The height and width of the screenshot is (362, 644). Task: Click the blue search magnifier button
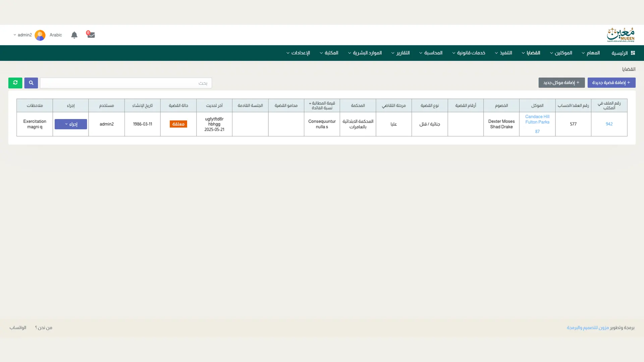point(31,83)
